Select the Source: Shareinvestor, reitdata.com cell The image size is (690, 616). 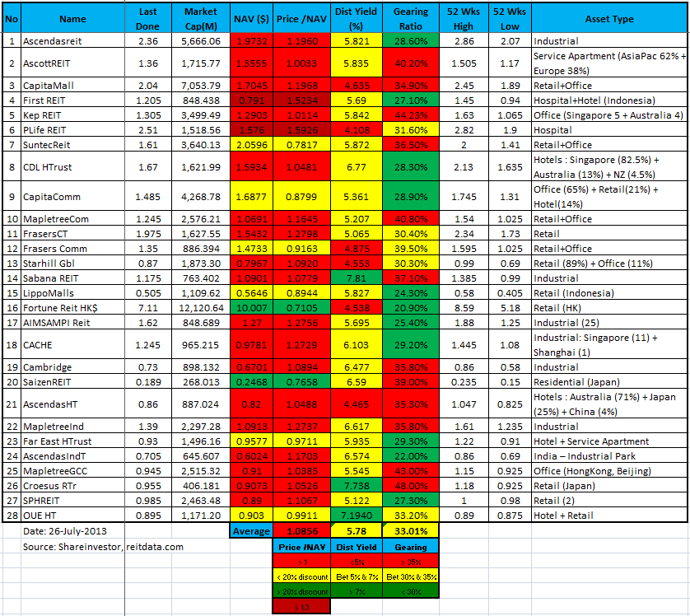(103, 547)
